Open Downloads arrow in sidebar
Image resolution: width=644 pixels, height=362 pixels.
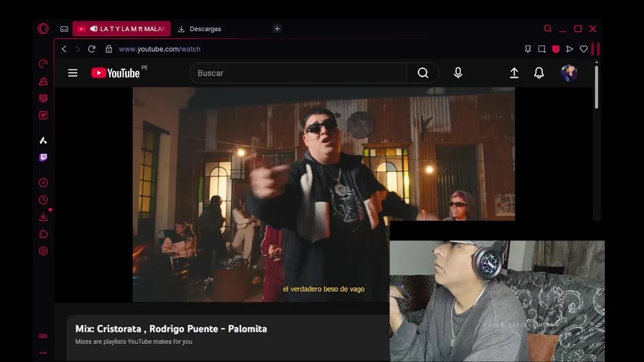[43, 217]
